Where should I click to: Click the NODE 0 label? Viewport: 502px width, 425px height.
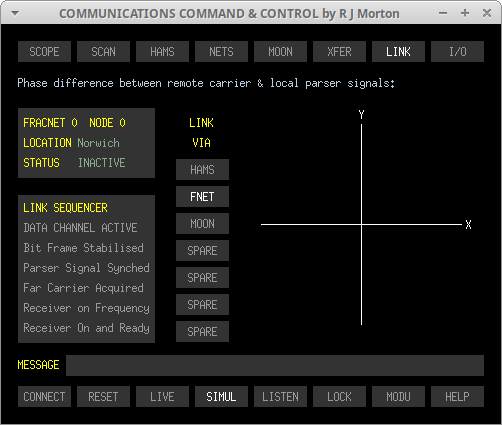point(107,123)
